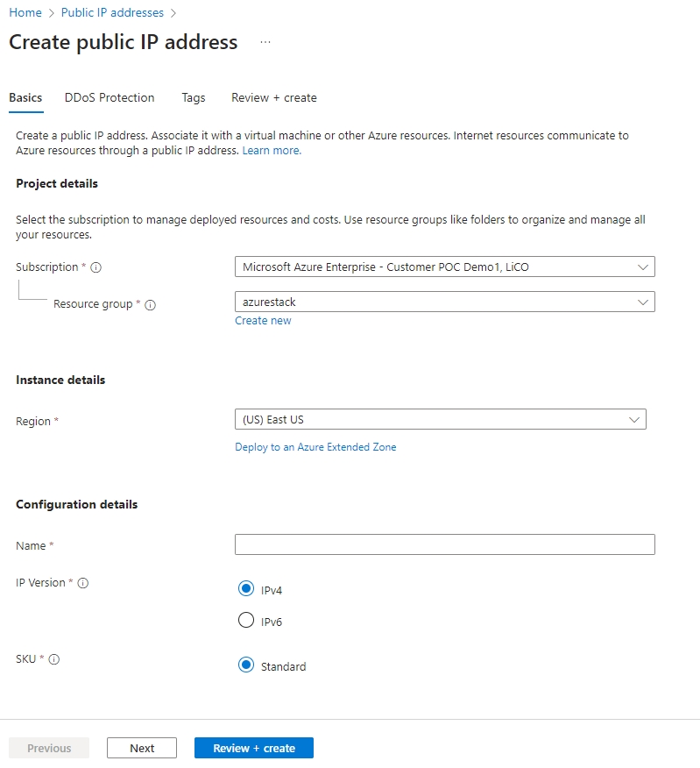This screenshot has height=768, width=700.
Task: Expand the Subscription dropdown
Action: click(444, 267)
